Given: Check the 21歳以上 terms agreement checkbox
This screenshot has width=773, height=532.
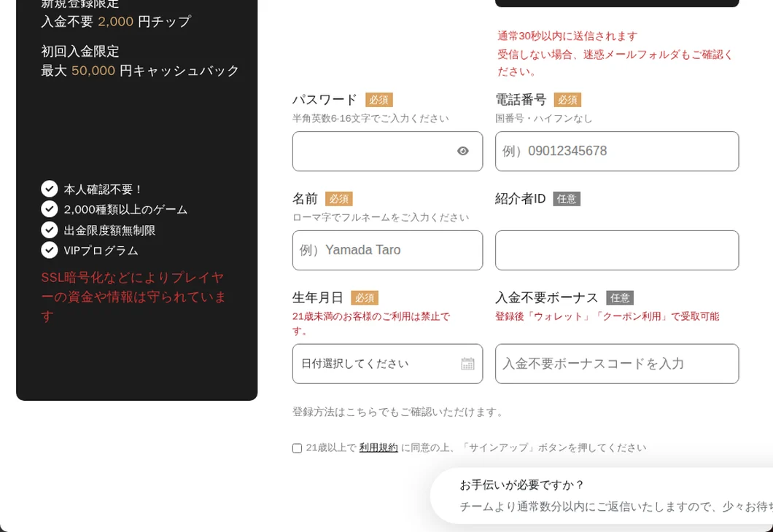Looking at the screenshot, I should coord(297,448).
